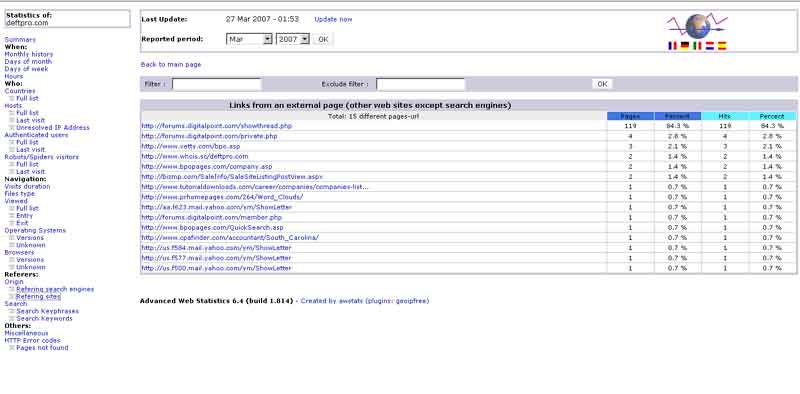
Task: Open Monthly history in sidebar
Action: pos(29,54)
